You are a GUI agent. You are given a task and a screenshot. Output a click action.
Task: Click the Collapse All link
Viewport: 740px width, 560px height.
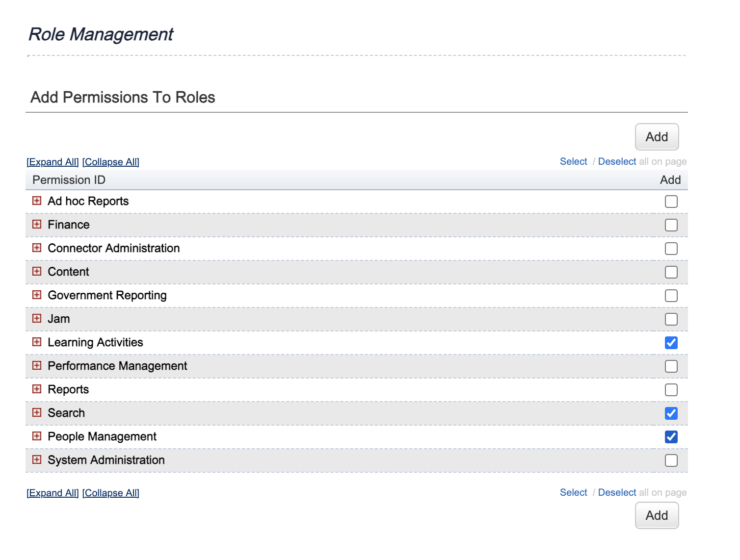(x=110, y=162)
